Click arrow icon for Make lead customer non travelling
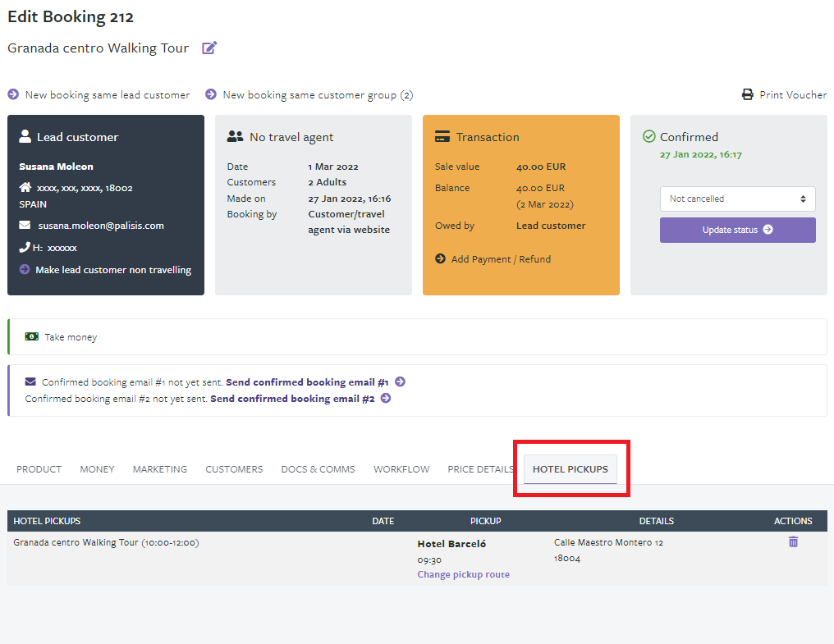 25,269
